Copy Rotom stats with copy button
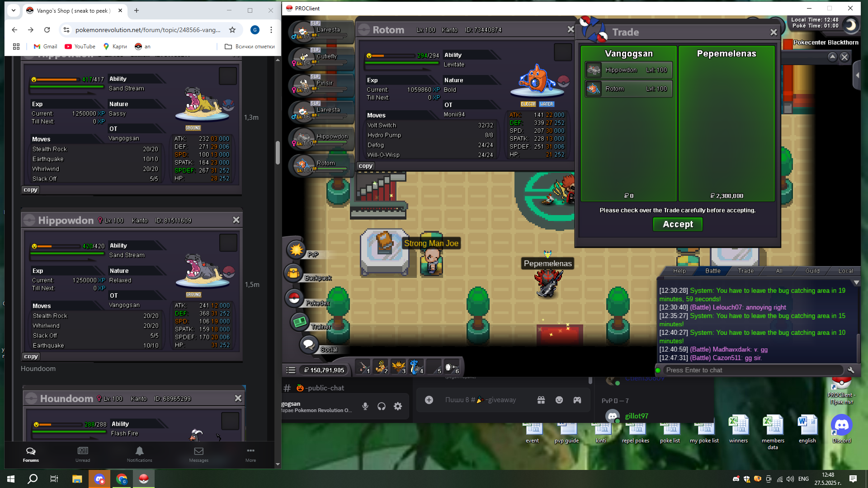 tap(366, 166)
